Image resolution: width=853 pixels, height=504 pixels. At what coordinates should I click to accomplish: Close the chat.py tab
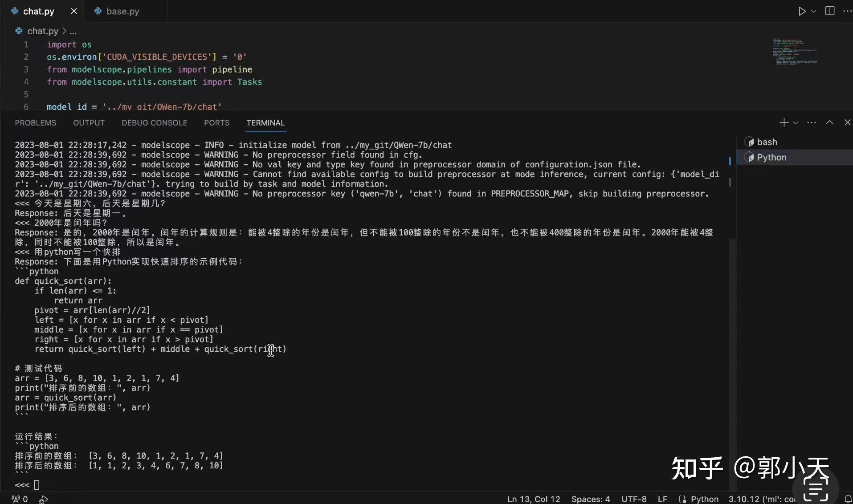pos(73,11)
